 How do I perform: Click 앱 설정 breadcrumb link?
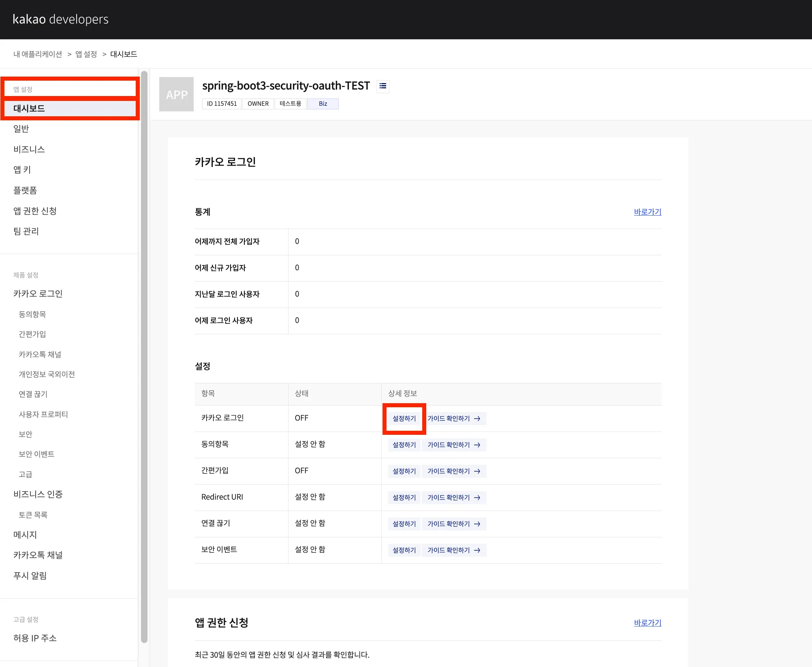point(86,54)
